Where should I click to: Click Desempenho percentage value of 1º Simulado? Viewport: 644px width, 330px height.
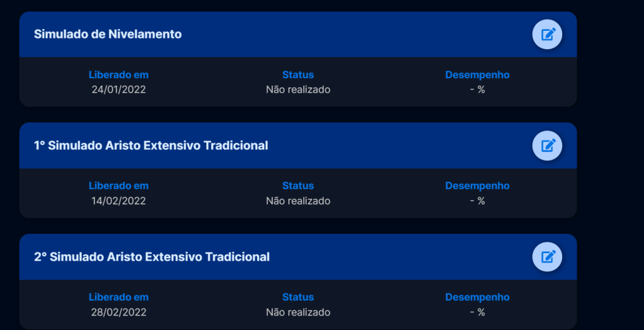tap(477, 201)
